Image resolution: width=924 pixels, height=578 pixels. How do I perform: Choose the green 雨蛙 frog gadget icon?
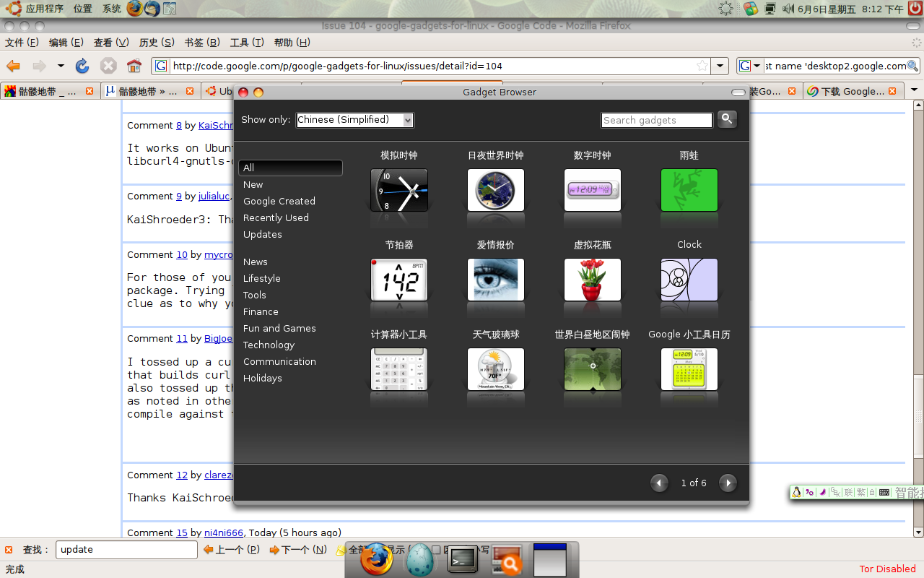pos(689,190)
